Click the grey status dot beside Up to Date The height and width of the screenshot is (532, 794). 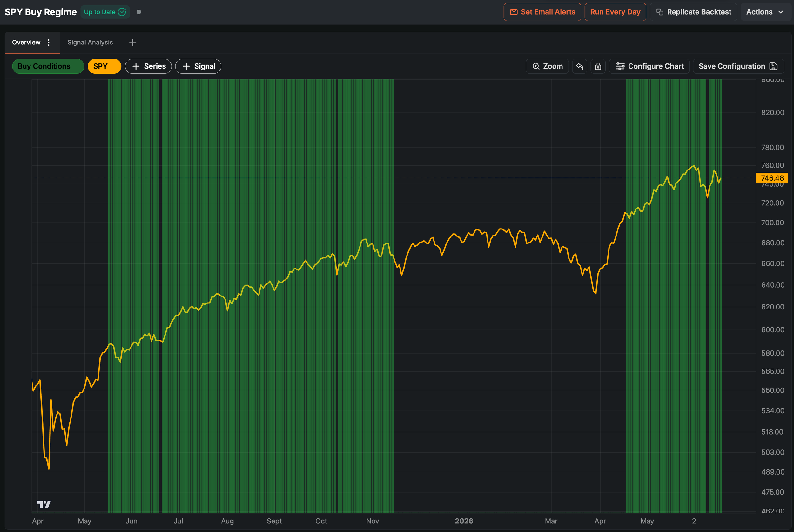[139, 12]
